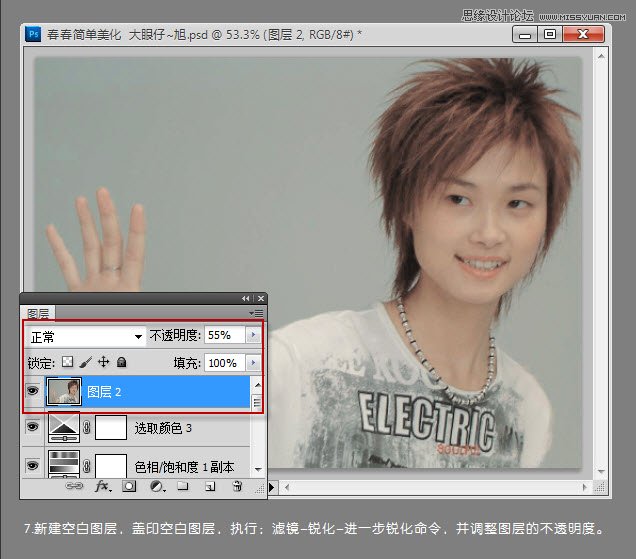The width and height of the screenshot is (636, 559).
Task: Close the document window
Action: pos(584,34)
